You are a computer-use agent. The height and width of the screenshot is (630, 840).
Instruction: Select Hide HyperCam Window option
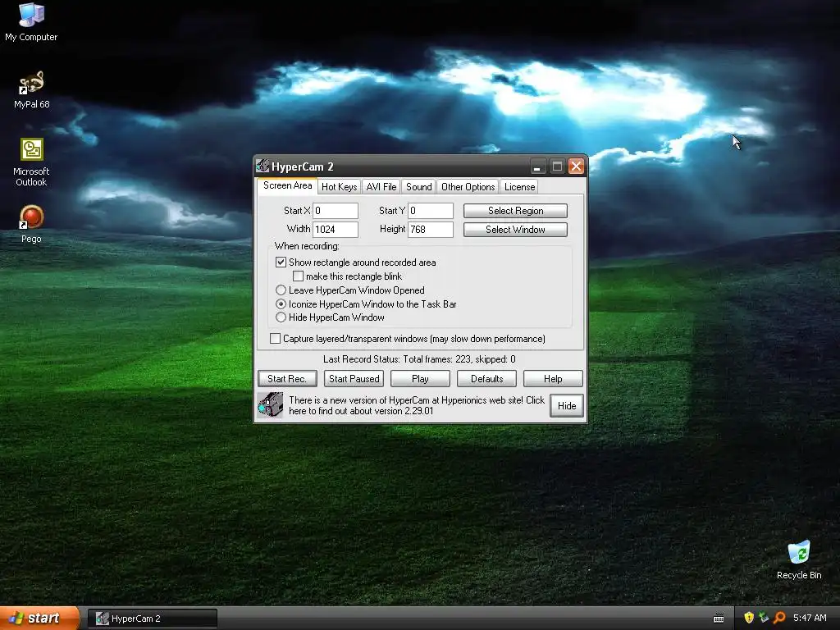(x=281, y=317)
